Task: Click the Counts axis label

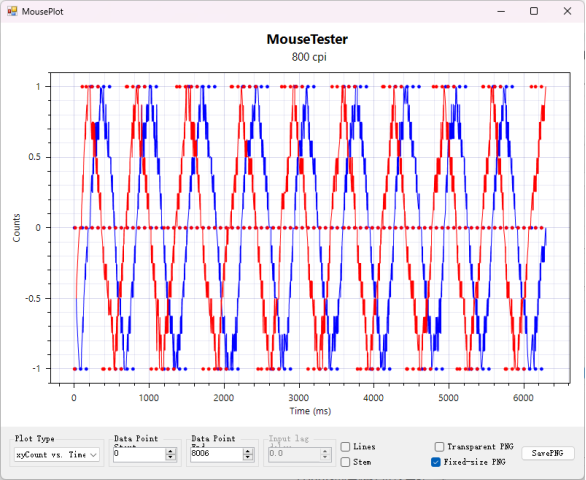Action: (x=16, y=228)
